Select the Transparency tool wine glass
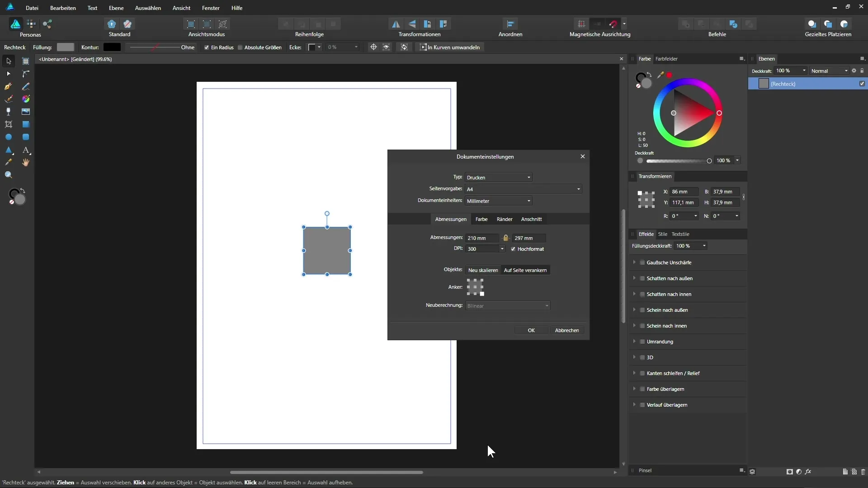Viewport: 868px width, 488px height. 9,112
